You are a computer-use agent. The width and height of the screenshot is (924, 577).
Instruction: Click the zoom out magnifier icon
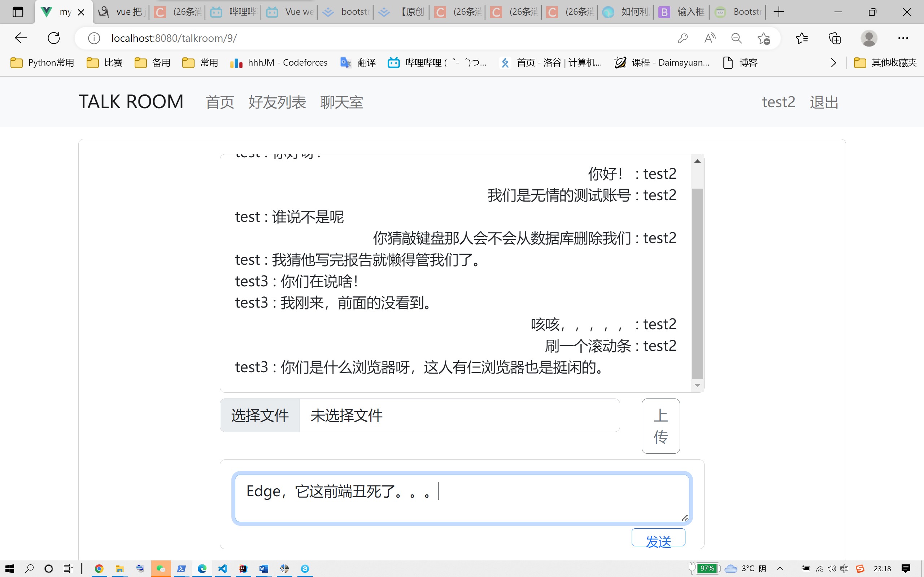[x=737, y=38]
